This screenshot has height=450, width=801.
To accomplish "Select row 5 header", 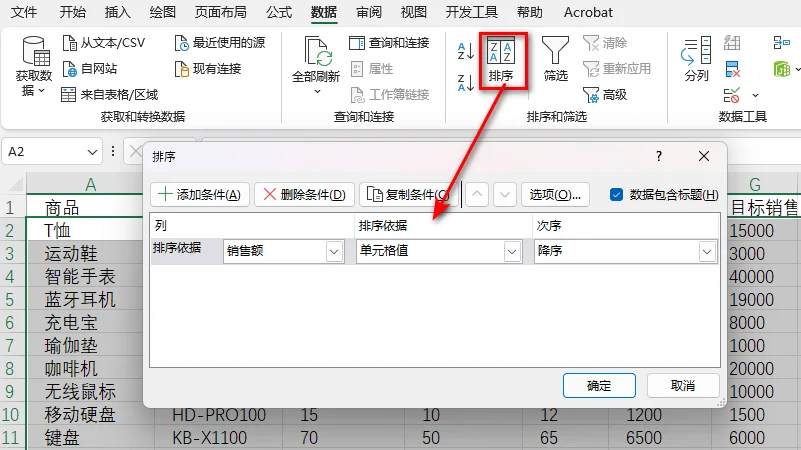I will 12,300.
